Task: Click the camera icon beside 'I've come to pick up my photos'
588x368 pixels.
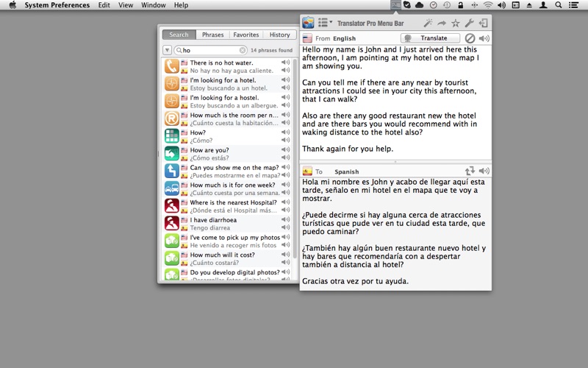Action: [172, 241]
